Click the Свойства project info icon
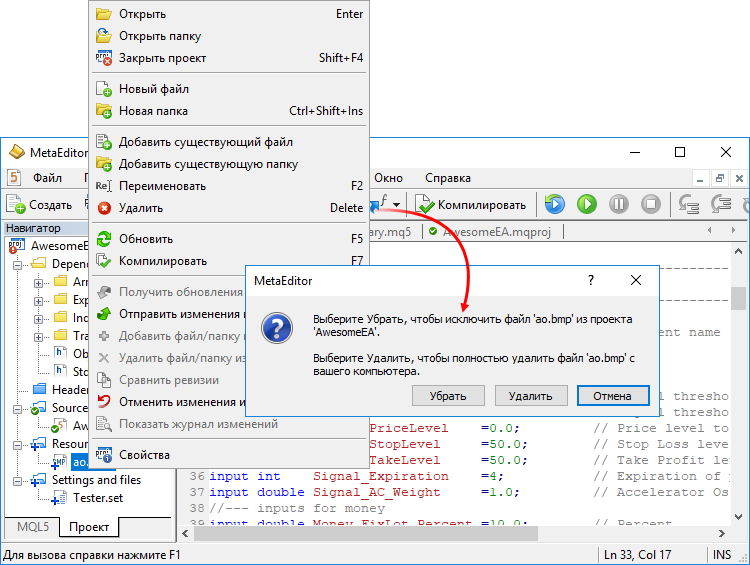Viewport: 750px width, 565px height. click(x=104, y=455)
